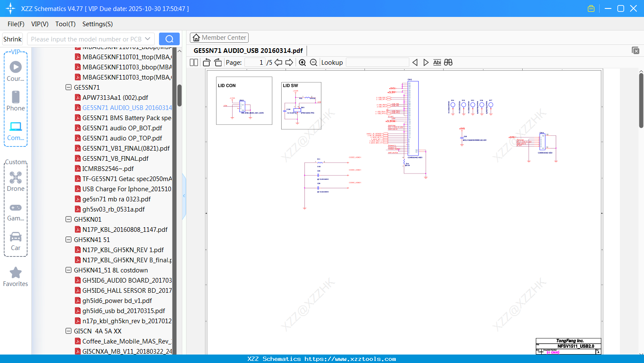This screenshot has height=363, width=644.
Task: Rotate the page counterclockwise
Action: (x=206, y=63)
